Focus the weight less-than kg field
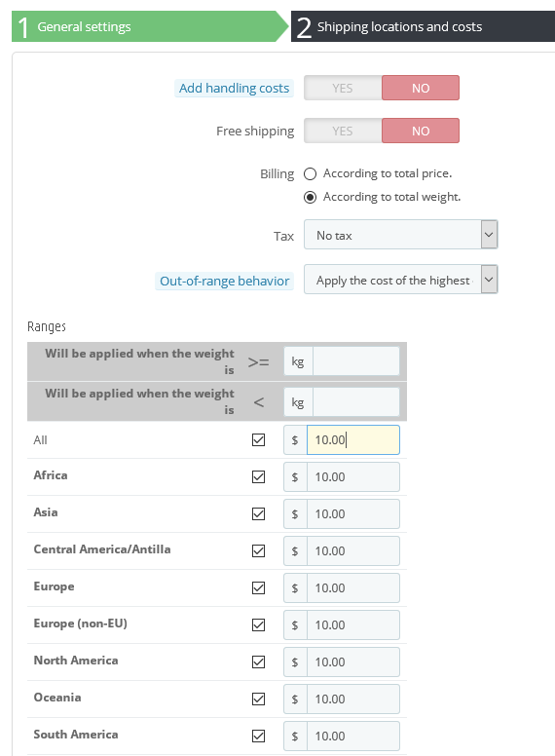555x756 pixels. coord(356,401)
